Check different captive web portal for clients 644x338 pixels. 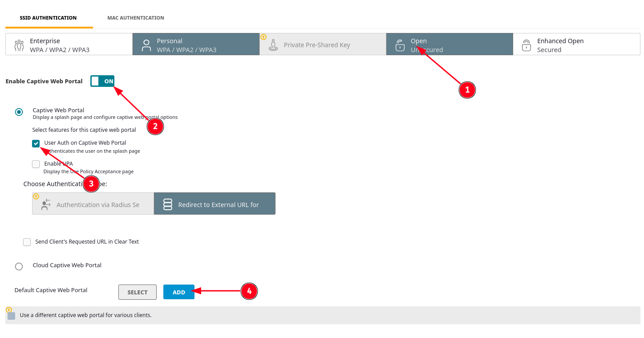[12, 316]
